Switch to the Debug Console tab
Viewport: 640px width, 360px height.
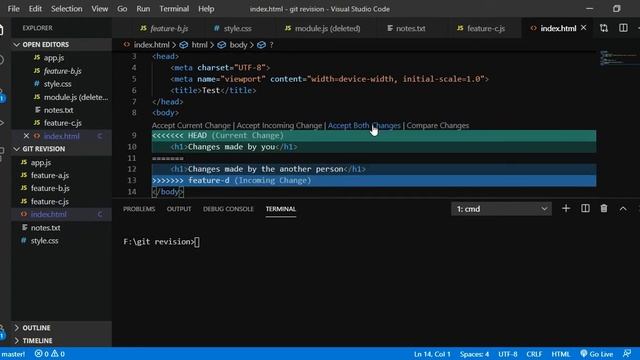pos(228,209)
